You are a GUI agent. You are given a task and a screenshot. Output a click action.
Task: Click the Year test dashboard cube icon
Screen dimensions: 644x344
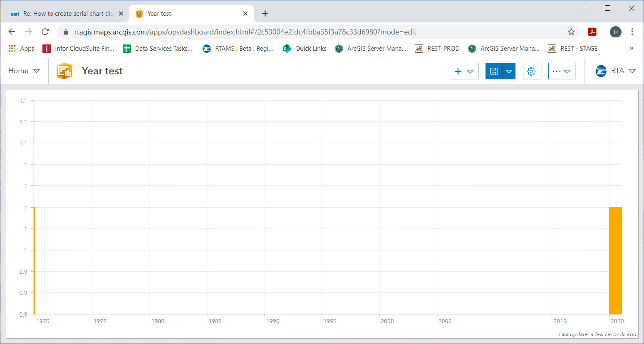point(64,71)
